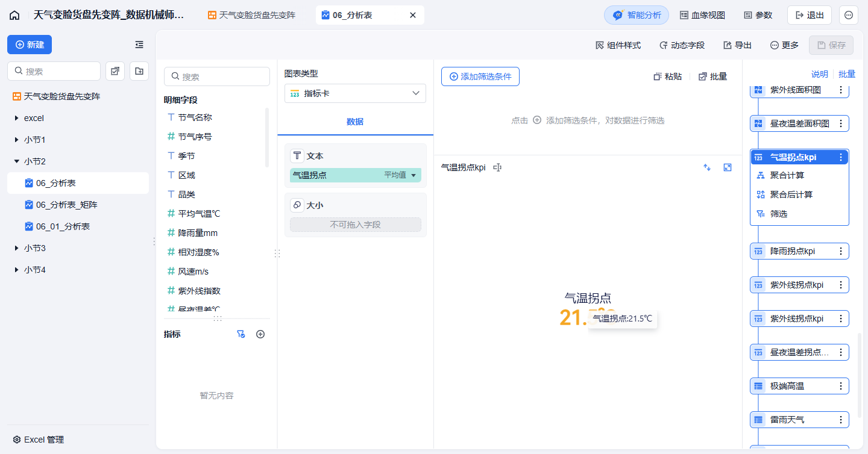868x454 pixels.
Task: Select the 数据 tab
Action: [x=355, y=122]
